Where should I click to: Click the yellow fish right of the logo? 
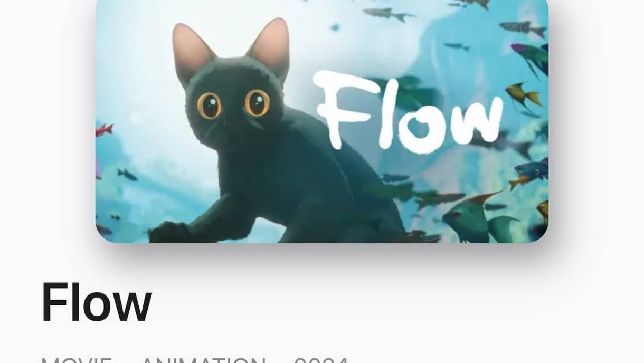point(523,95)
